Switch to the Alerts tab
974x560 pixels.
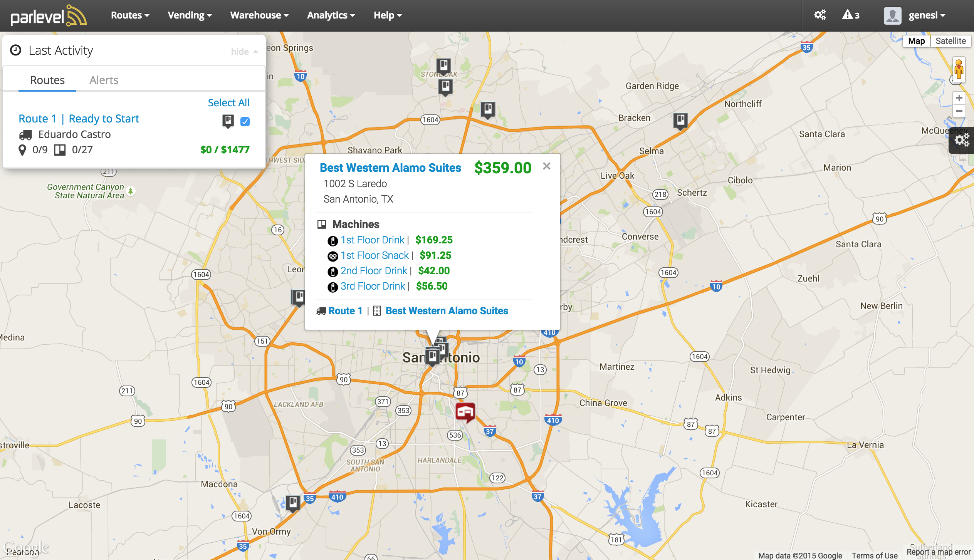click(104, 80)
